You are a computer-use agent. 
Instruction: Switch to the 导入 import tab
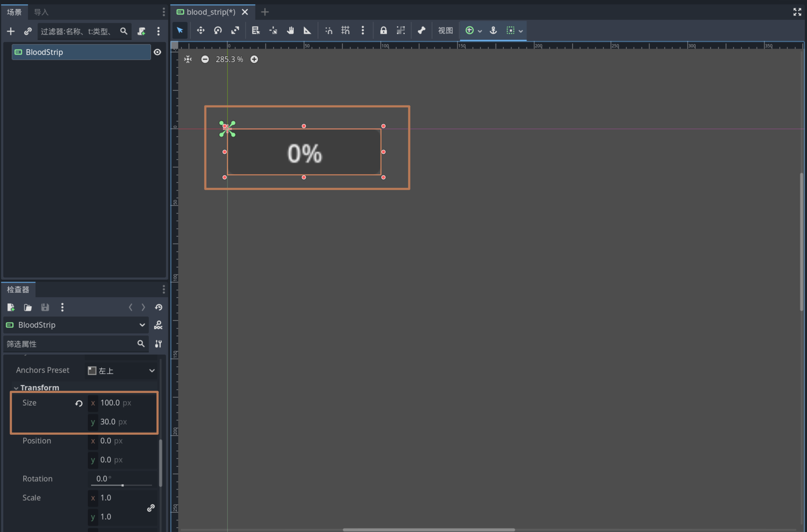(x=41, y=12)
